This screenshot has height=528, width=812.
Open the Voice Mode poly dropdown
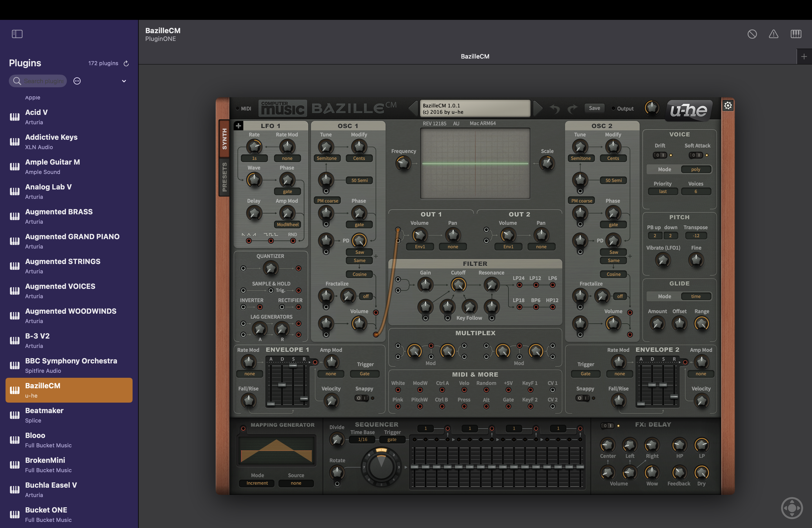[696, 169]
